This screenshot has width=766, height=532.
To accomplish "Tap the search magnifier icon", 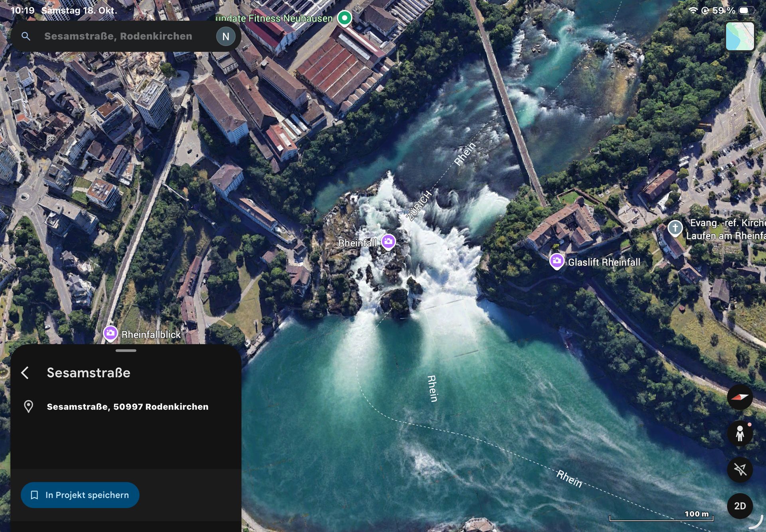I will pyautogui.click(x=26, y=36).
